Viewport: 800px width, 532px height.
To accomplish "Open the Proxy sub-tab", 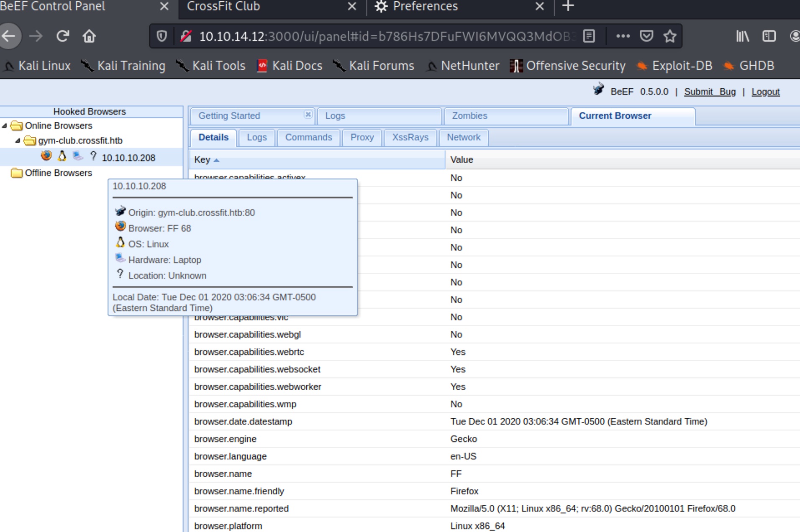I will (x=362, y=138).
